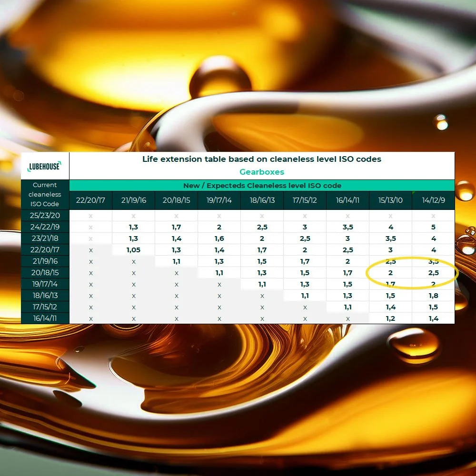Screen dimensions: 476x476
Task: Pick the value 5 in row 24/22/19
Action: pos(434,227)
